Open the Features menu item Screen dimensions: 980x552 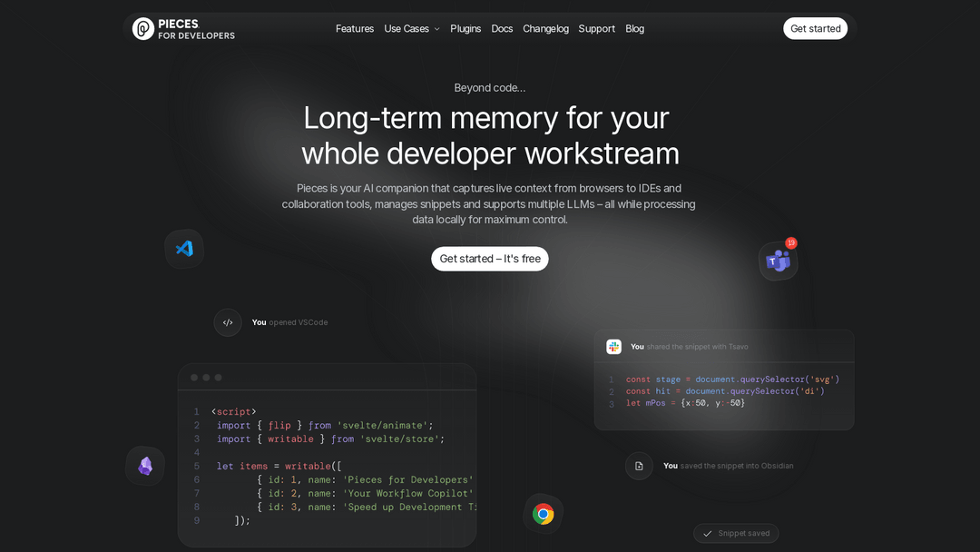click(x=355, y=29)
